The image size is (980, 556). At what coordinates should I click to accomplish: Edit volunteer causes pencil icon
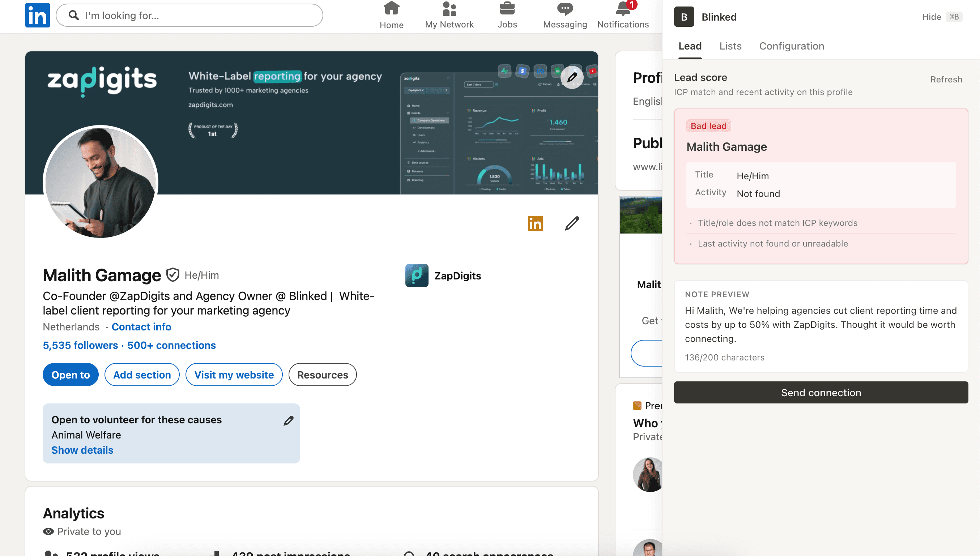point(288,421)
